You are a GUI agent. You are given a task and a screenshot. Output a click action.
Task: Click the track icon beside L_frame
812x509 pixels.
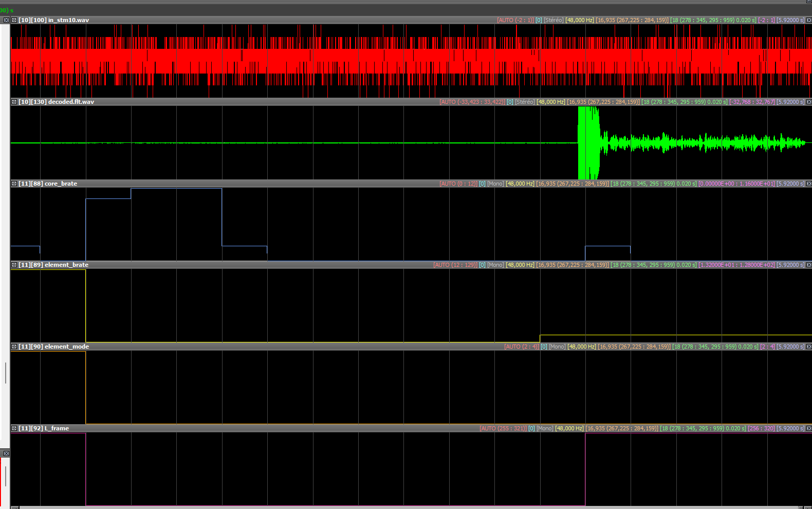point(14,428)
